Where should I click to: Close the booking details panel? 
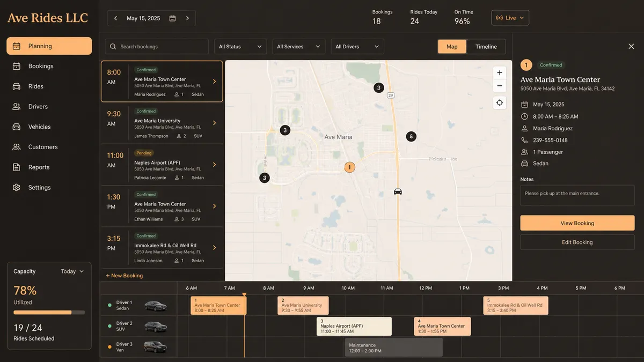(631, 47)
